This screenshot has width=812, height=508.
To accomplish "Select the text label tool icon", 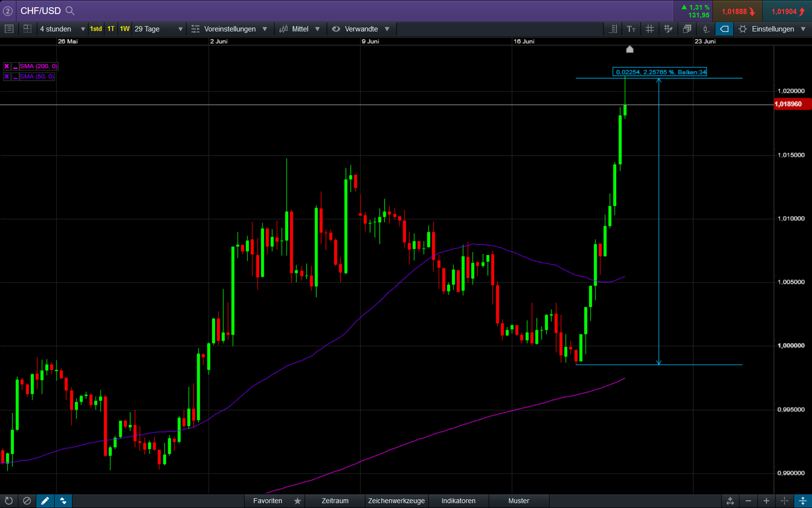I will coord(631,29).
